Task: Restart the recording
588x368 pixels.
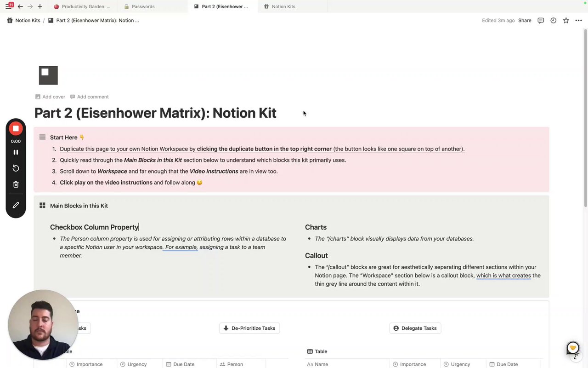Action: 16,168
